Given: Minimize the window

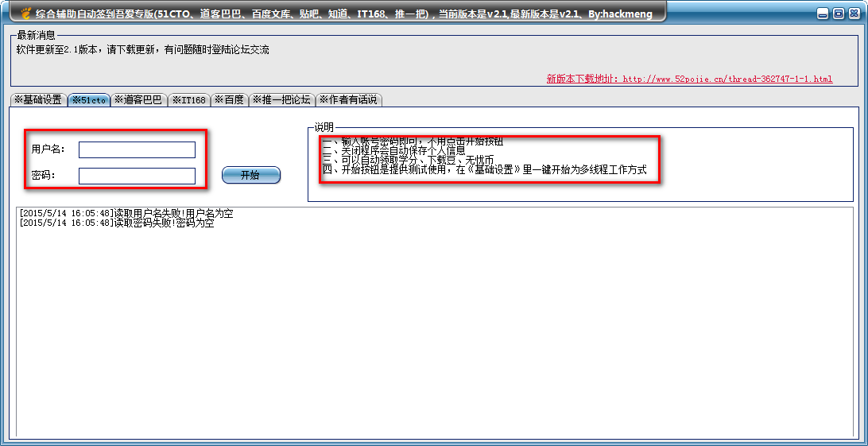Looking at the screenshot, I should pyautogui.click(x=823, y=14).
